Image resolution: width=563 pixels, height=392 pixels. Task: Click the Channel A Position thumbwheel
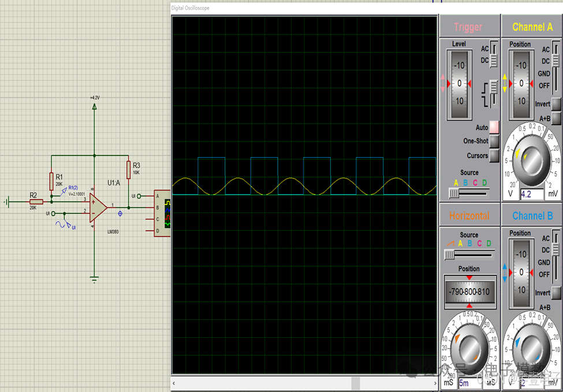tap(521, 84)
